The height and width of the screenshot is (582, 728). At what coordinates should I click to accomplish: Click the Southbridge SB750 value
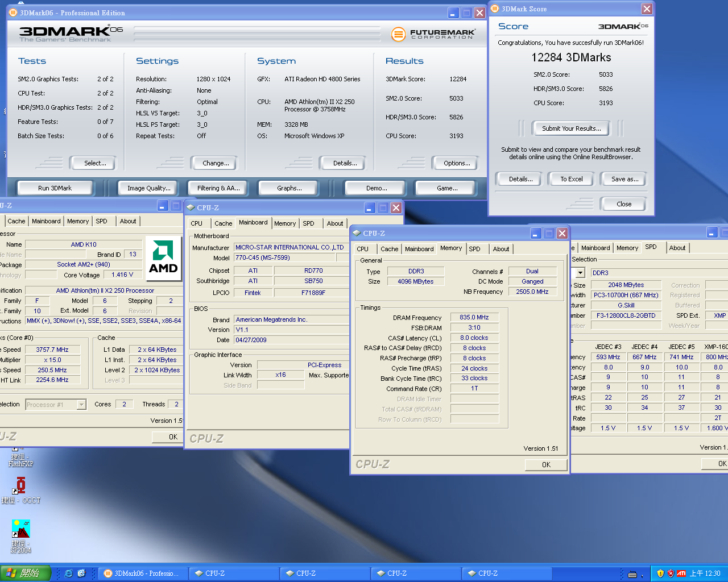313,281
